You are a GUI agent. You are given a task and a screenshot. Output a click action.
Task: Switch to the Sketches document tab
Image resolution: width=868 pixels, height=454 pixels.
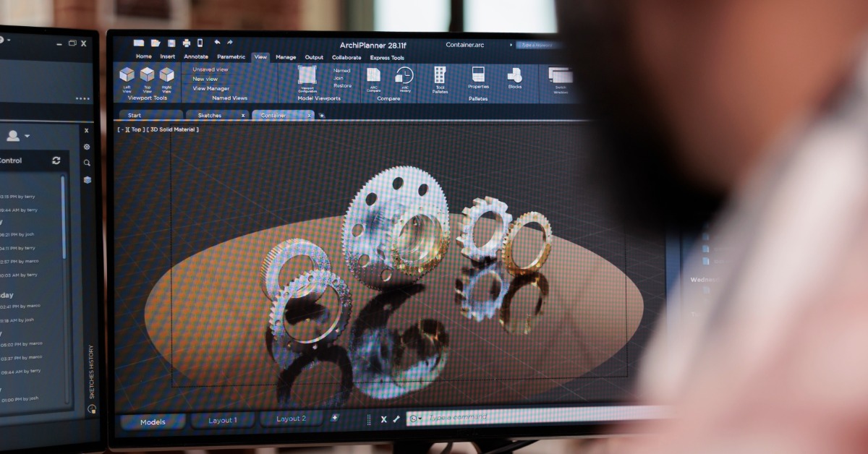218,115
